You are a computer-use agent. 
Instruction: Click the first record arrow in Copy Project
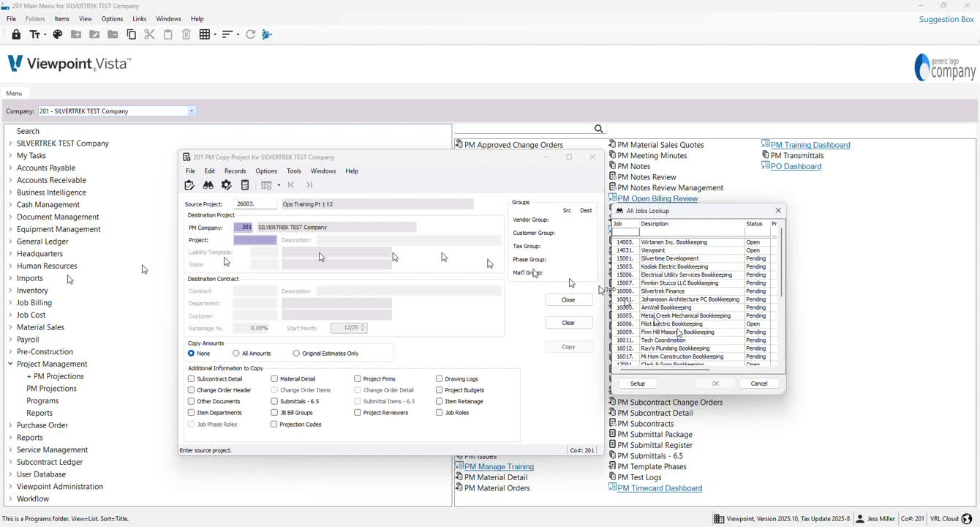[x=291, y=185]
